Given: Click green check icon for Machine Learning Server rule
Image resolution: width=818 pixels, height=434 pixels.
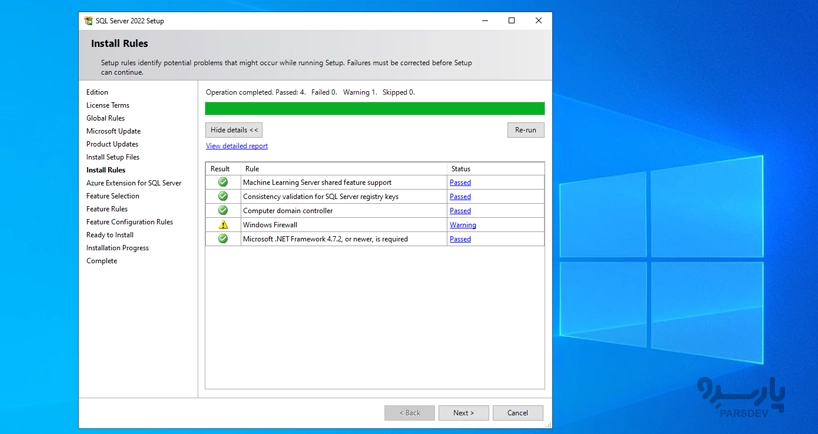Looking at the screenshot, I should 223,183.
